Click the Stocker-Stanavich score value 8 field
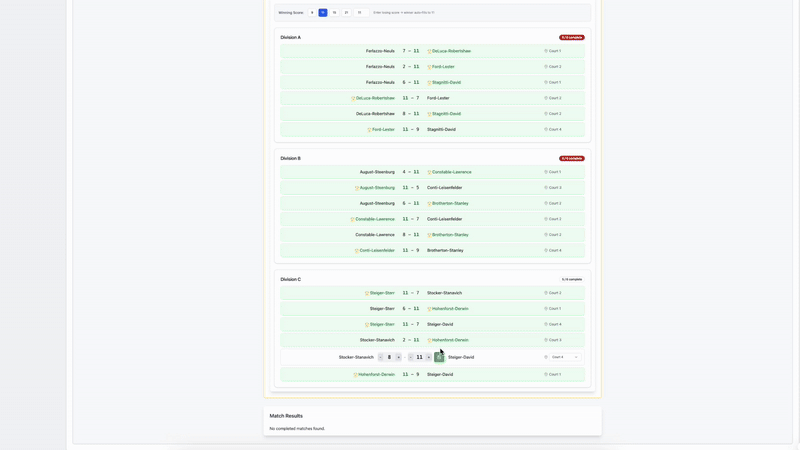800x450 pixels. click(x=389, y=357)
